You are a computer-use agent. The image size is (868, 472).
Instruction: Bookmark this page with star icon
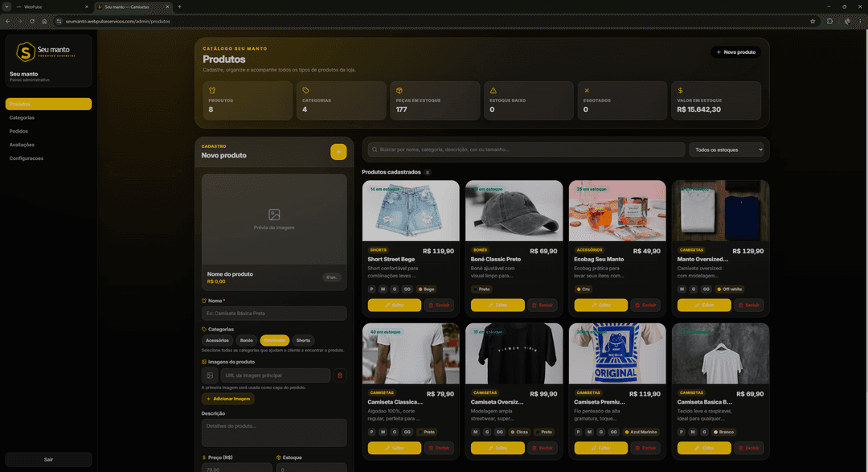click(x=813, y=21)
